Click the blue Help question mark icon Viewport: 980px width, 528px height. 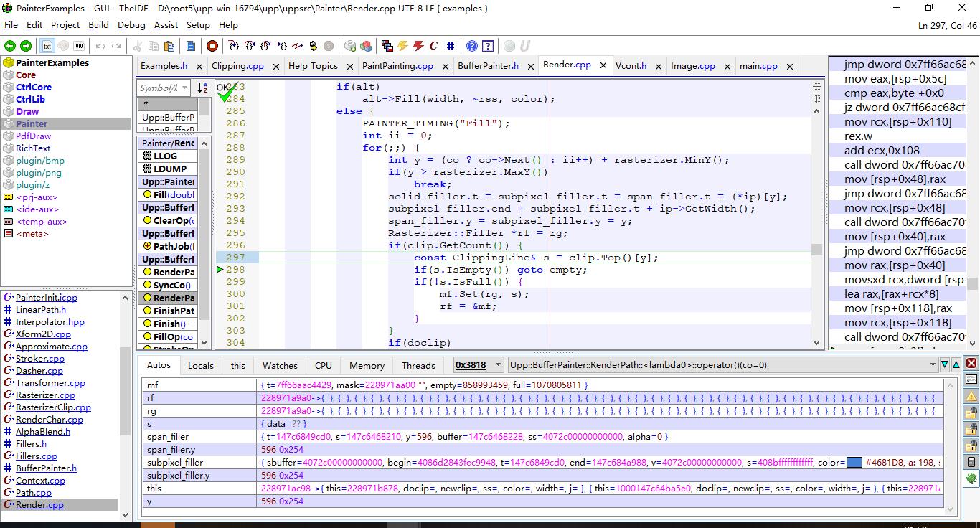471,46
